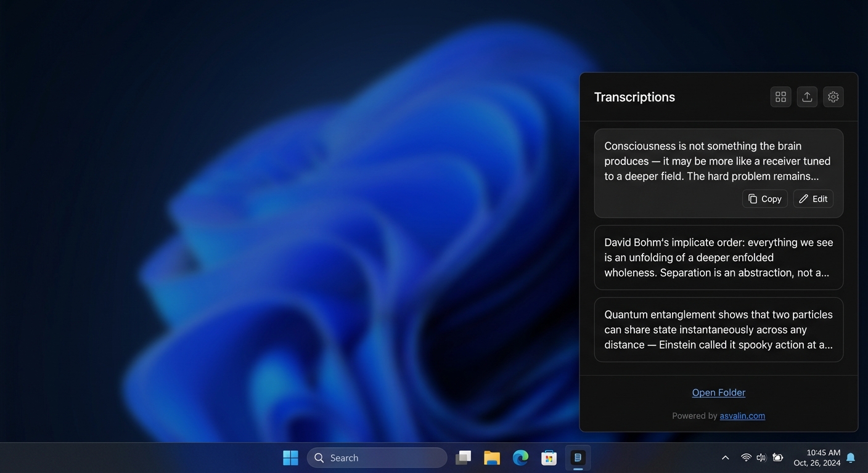Select the Consciousness transcription text
The width and height of the screenshot is (868, 473).
(718, 161)
